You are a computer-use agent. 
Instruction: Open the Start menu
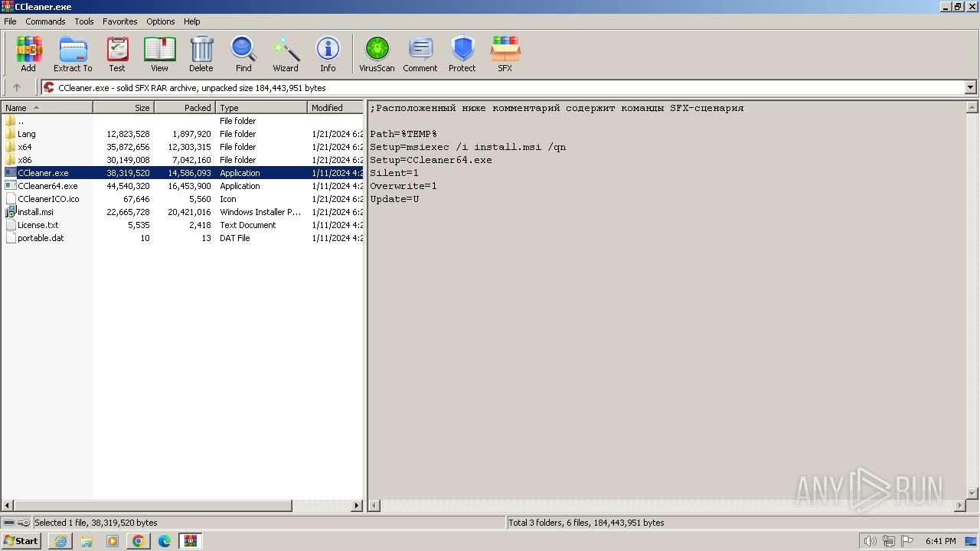21,541
